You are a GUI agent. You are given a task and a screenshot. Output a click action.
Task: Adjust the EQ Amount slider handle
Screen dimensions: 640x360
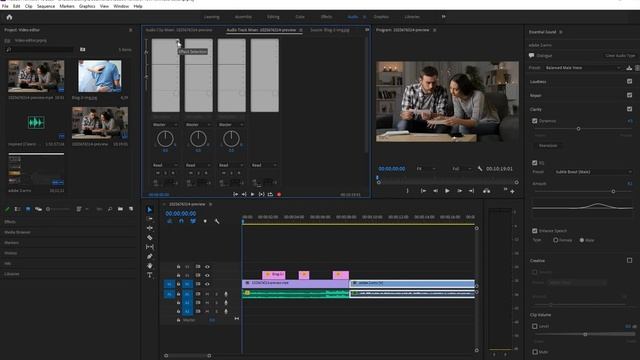click(613, 191)
